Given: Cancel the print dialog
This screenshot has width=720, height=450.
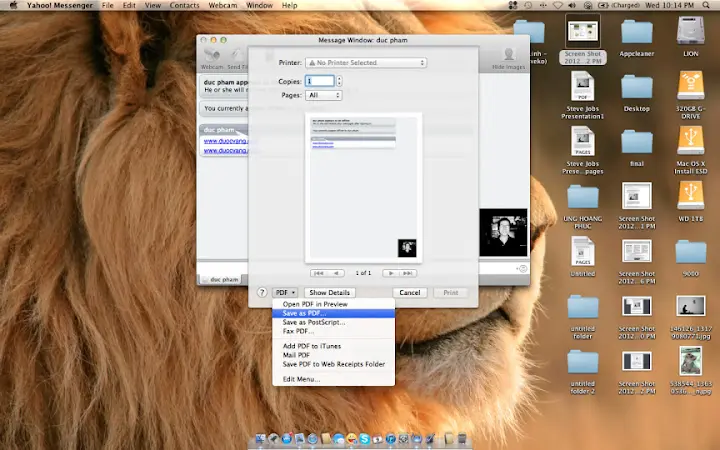Looking at the screenshot, I should click(x=408, y=292).
